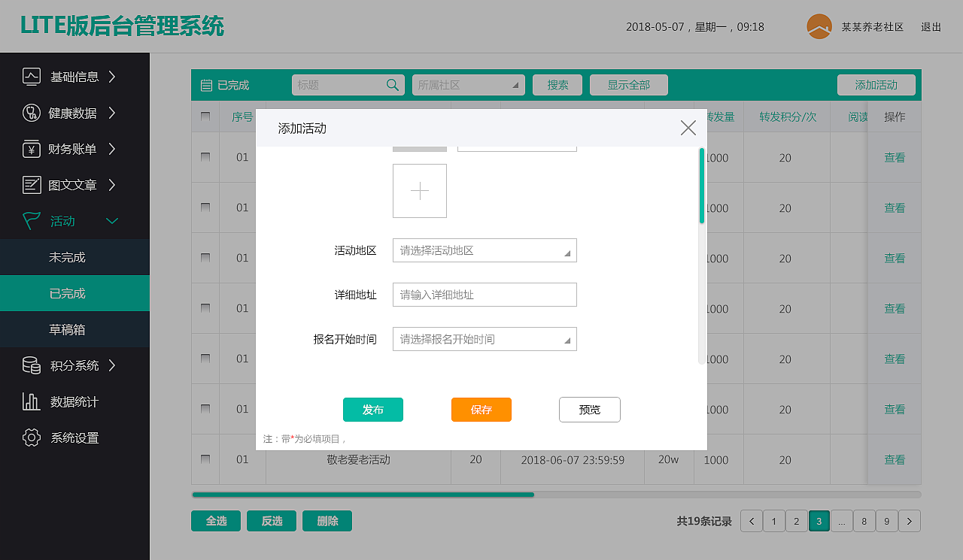
Task: Select the 活动 flag icon in sidebar
Action: [32, 220]
